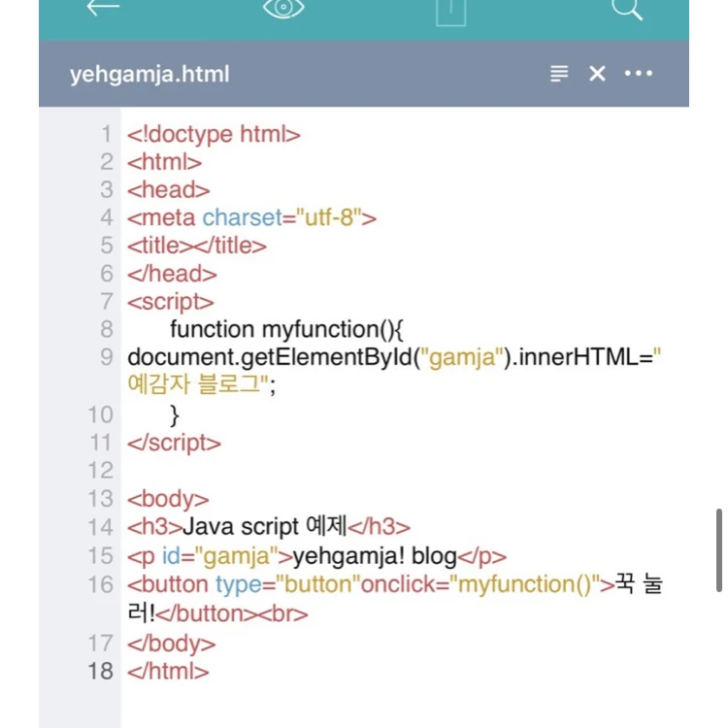
Task: Place cursor on <!doctype html> line
Action: tap(215, 135)
